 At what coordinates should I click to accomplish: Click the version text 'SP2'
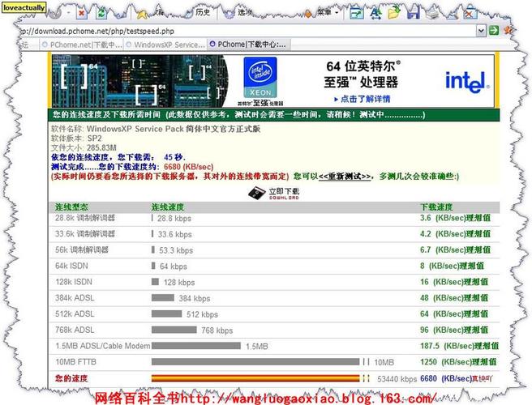click(x=94, y=139)
